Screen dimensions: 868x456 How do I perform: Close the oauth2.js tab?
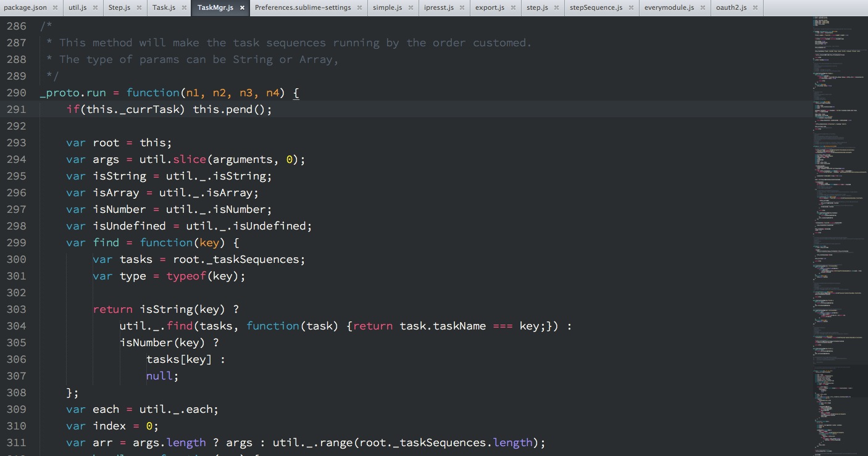tap(754, 8)
